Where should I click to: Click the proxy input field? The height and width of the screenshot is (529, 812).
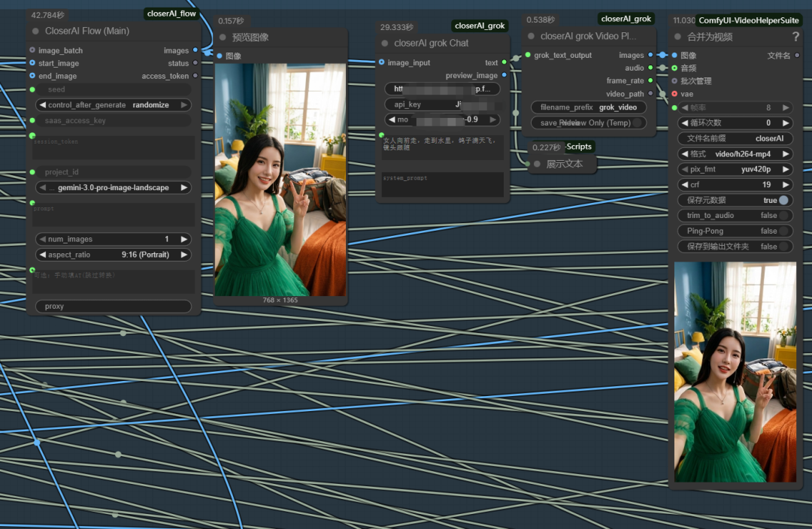pyautogui.click(x=113, y=307)
